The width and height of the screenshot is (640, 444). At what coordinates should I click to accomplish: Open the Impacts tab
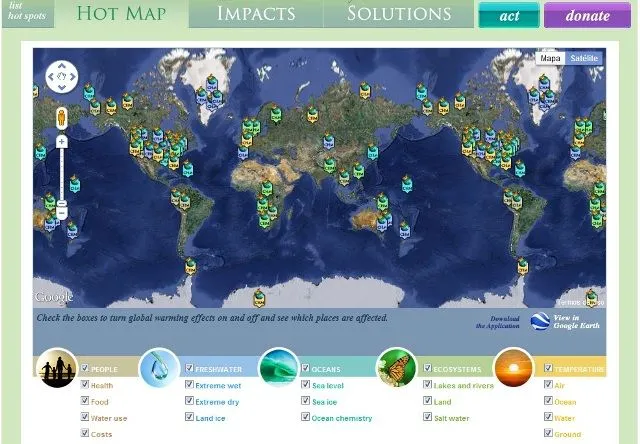tap(256, 14)
